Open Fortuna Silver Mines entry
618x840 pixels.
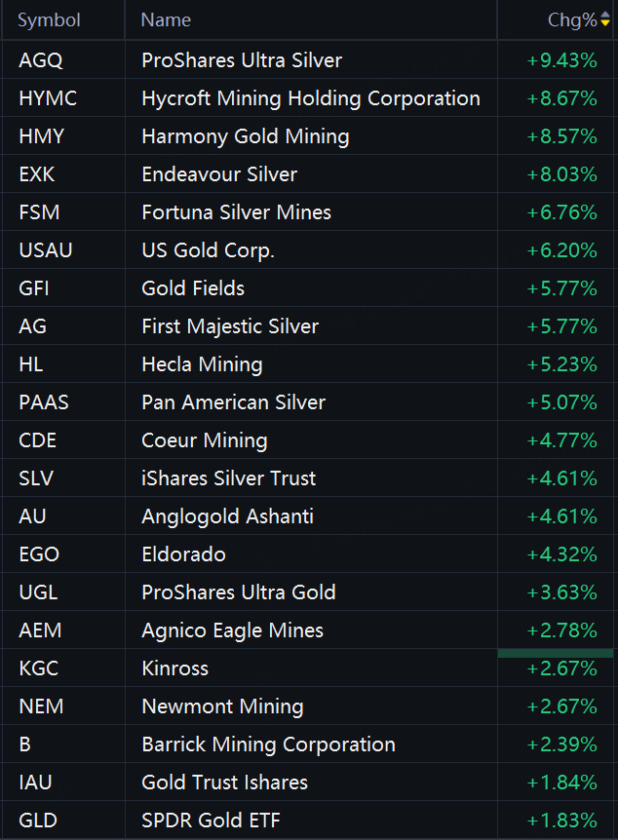pos(236,212)
